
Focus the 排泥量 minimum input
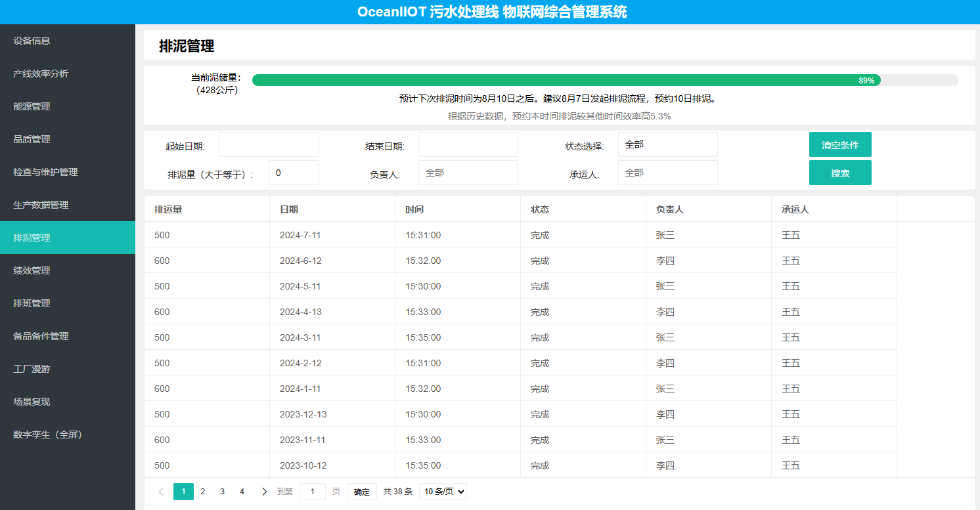[x=294, y=173]
